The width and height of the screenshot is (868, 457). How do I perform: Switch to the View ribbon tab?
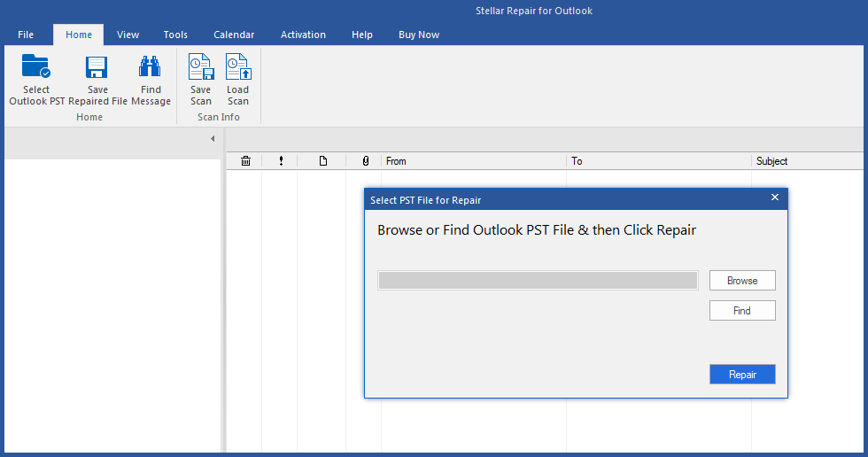pyautogui.click(x=128, y=35)
